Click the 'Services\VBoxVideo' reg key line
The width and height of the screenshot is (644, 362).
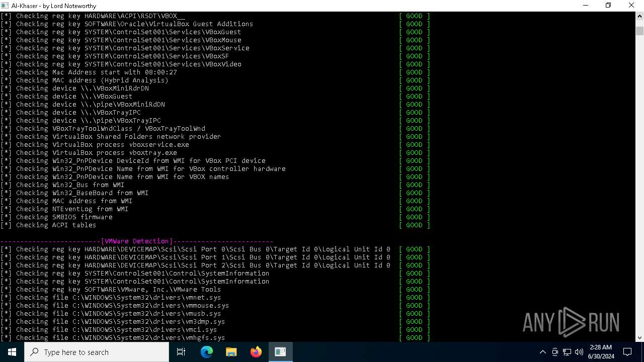pos(121,64)
